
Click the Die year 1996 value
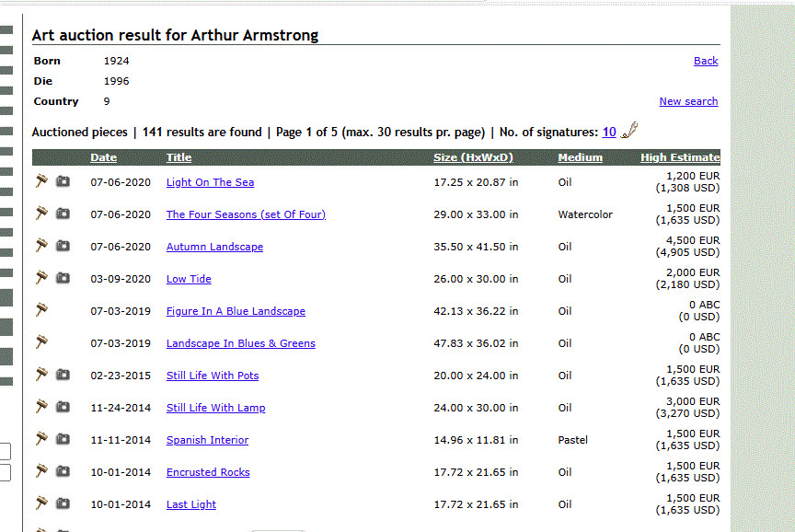116,81
